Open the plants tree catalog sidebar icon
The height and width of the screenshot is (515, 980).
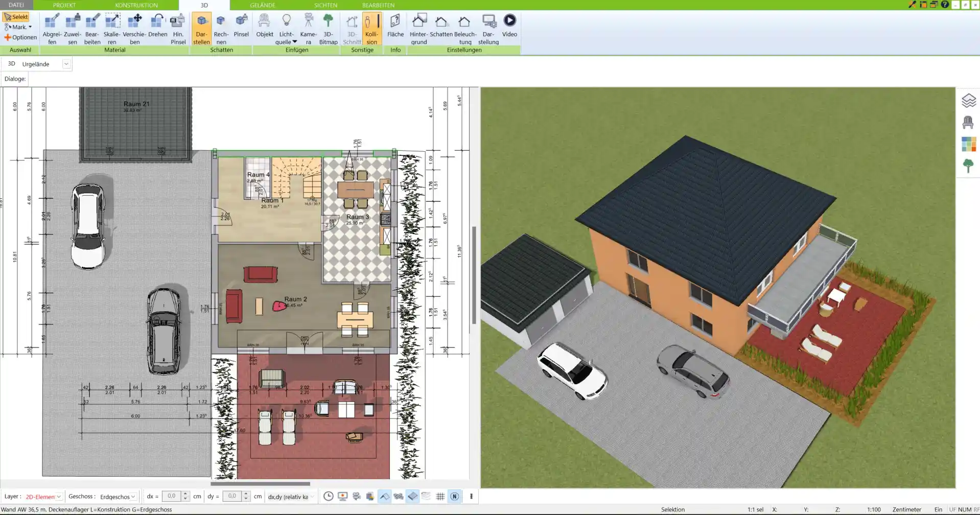click(968, 166)
